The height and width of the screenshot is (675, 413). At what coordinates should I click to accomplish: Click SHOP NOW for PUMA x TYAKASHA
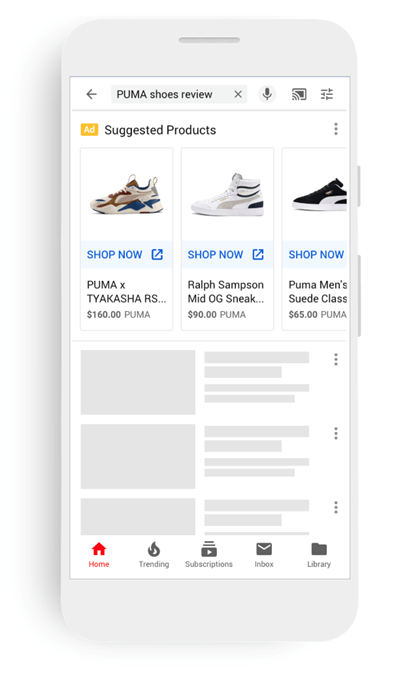coord(126,254)
